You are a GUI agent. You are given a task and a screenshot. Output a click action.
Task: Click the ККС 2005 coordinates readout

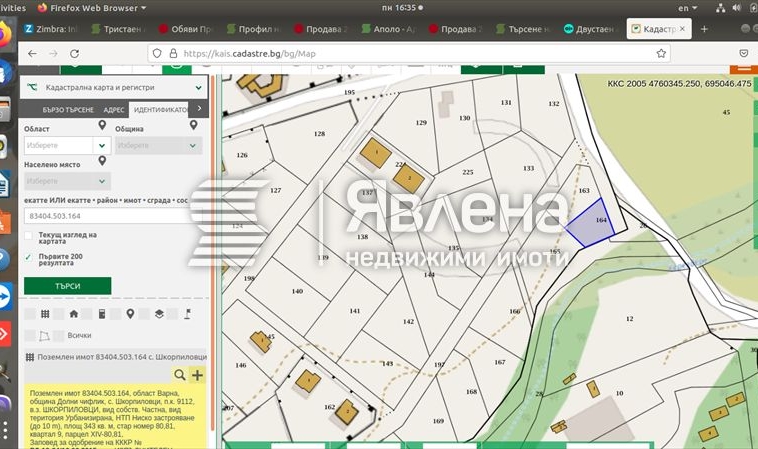679,84
